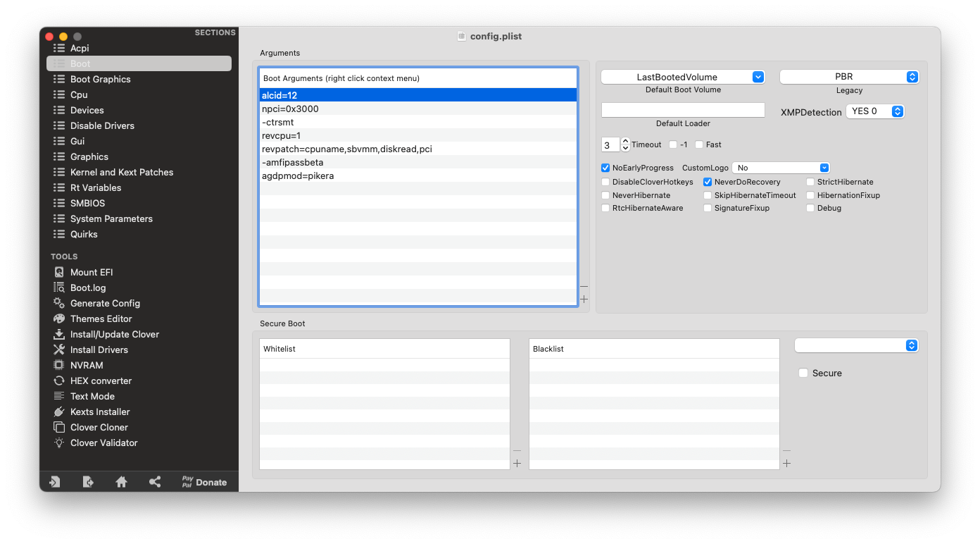Click the config.plist document icon in title
980x544 pixels.
(x=462, y=36)
